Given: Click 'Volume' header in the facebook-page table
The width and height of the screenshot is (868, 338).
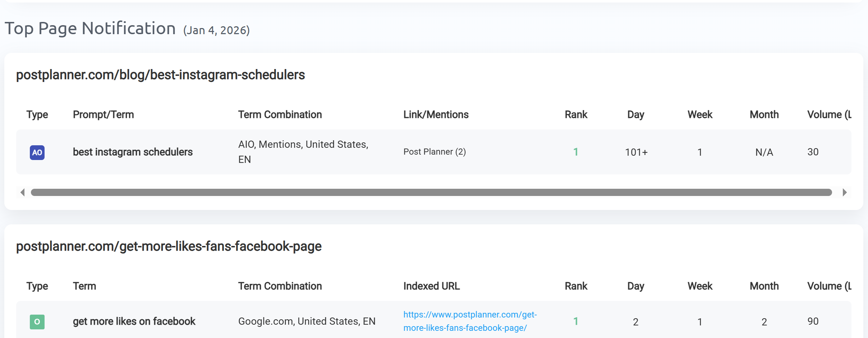Looking at the screenshot, I should click(829, 286).
